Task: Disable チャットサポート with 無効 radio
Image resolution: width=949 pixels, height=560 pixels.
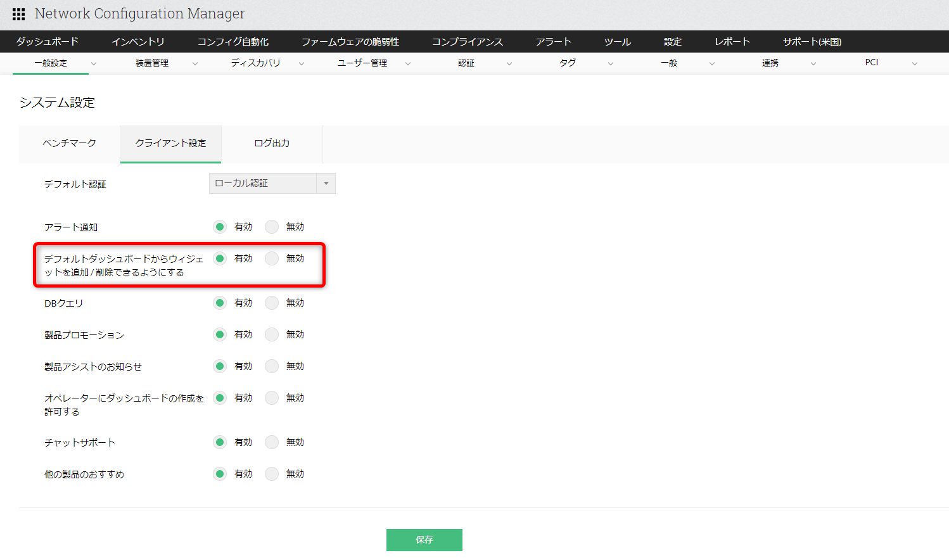Action: (272, 442)
